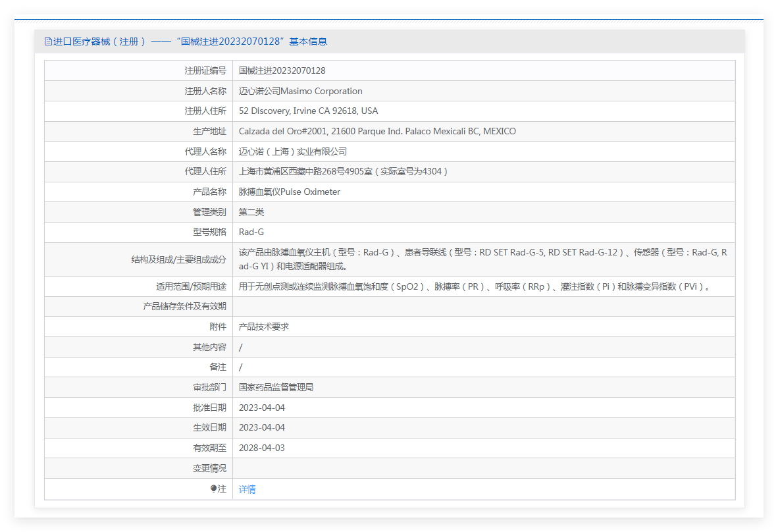The image size is (778, 532).
Task: Click the 变更情况 row label
Action: click(209, 468)
